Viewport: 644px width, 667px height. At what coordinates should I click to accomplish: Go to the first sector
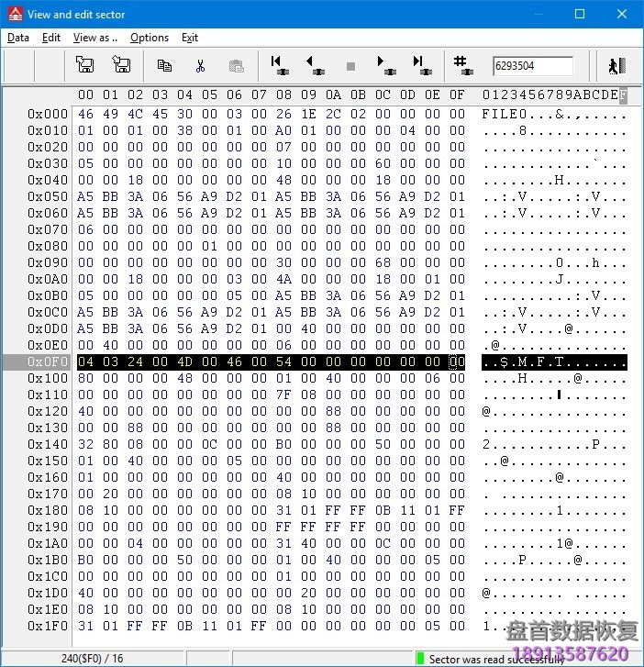[x=280, y=65]
